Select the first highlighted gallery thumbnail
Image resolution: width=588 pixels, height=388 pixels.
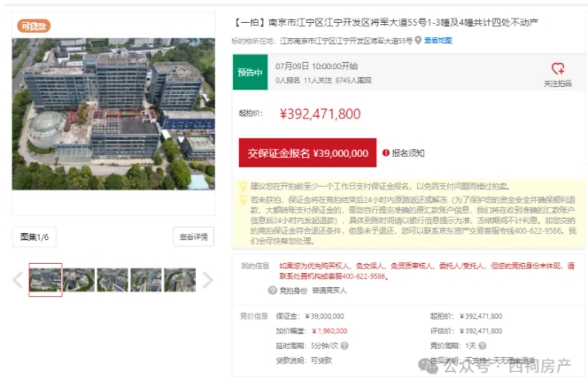45,280
